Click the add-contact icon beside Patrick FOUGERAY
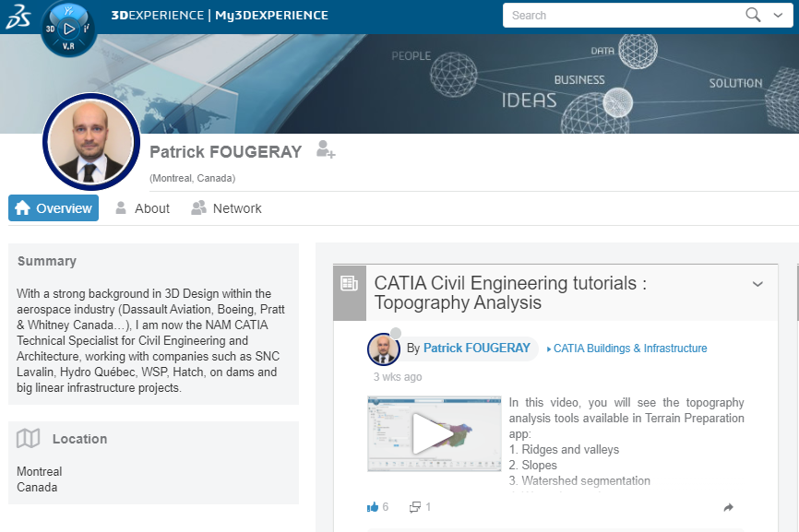 point(325,148)
